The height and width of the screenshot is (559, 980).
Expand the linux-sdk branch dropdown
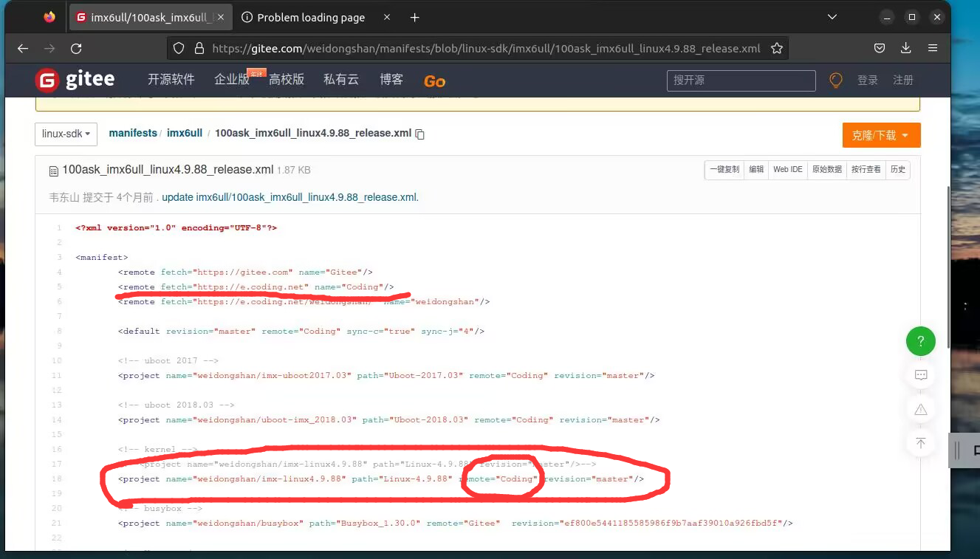66,134
